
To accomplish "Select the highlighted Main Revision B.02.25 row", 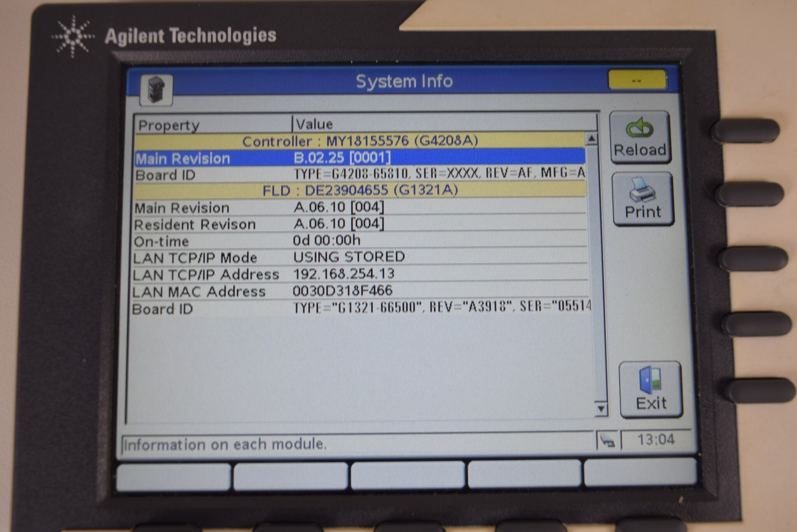I will point(360,158).
